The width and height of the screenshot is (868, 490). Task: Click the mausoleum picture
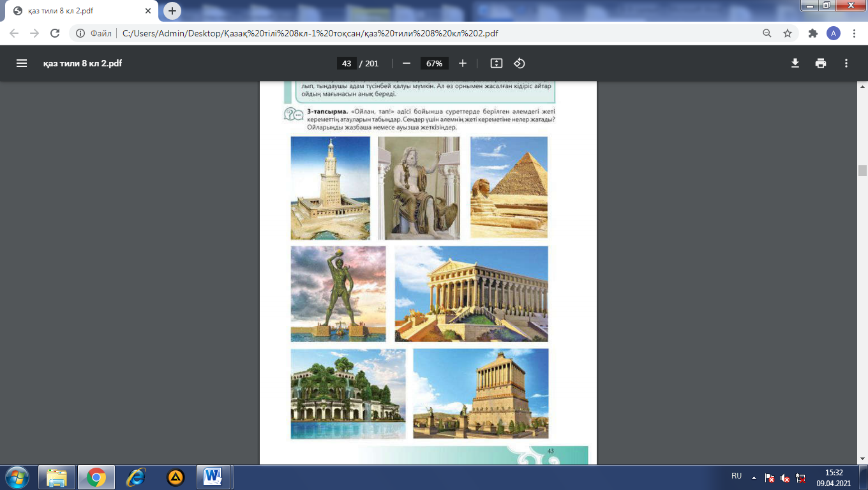click(481, 394)
